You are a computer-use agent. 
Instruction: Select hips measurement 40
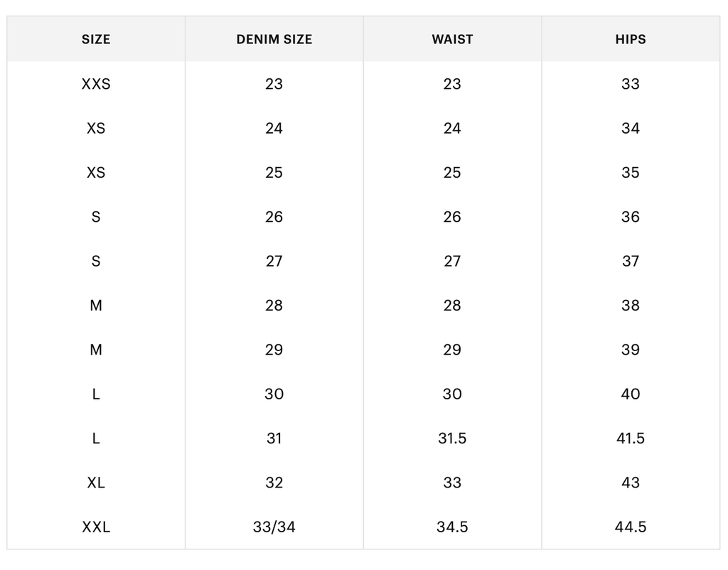631,394
